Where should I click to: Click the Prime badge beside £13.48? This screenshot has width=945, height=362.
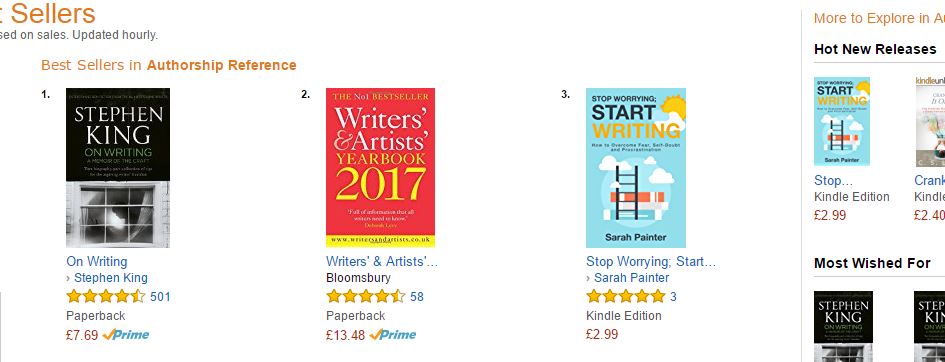(392, 334)
